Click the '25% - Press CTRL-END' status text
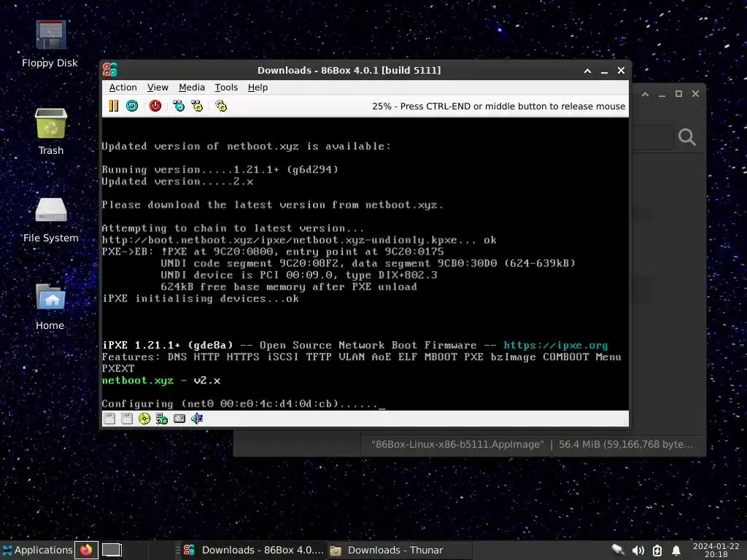747x560 pixels. (498, 106)
